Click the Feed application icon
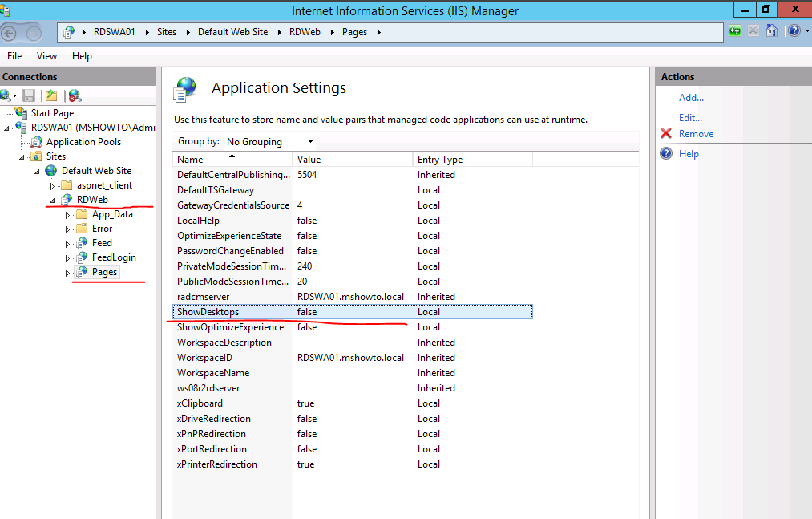812x519 pixels. [x=82, y=243]
